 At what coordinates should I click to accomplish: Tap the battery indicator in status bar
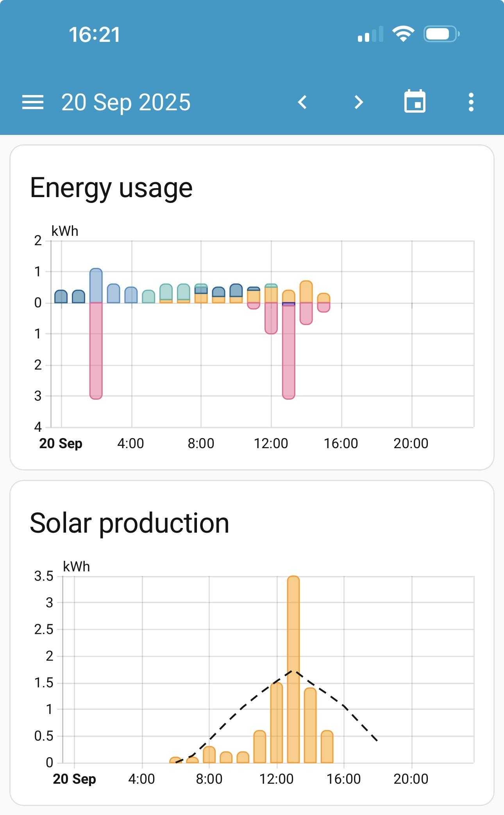(x=441, y=34)
